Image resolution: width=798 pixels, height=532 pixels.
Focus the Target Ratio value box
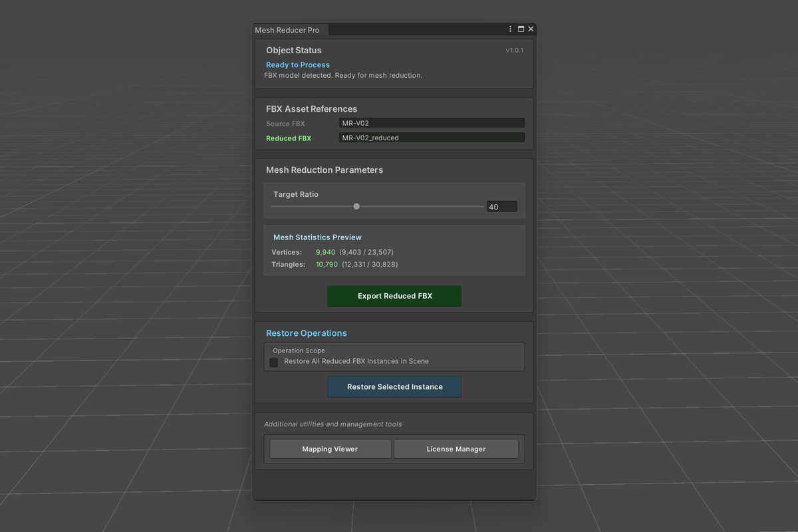(501, 207)
